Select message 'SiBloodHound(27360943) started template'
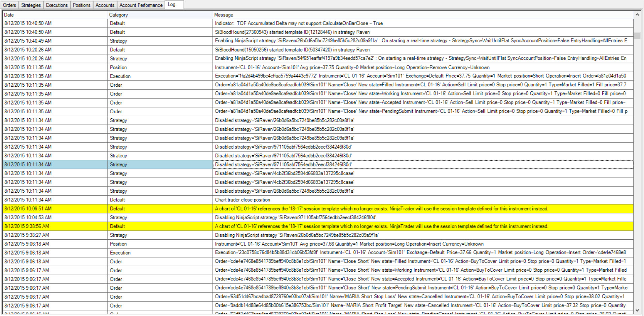Screen dimensions: 644x316 point(423,32)
